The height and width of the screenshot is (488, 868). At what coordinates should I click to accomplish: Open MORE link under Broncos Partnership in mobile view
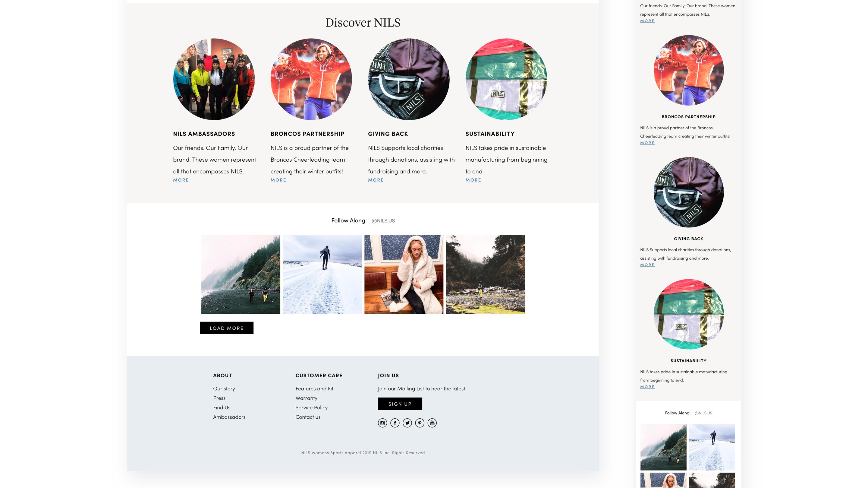[647, 143]
